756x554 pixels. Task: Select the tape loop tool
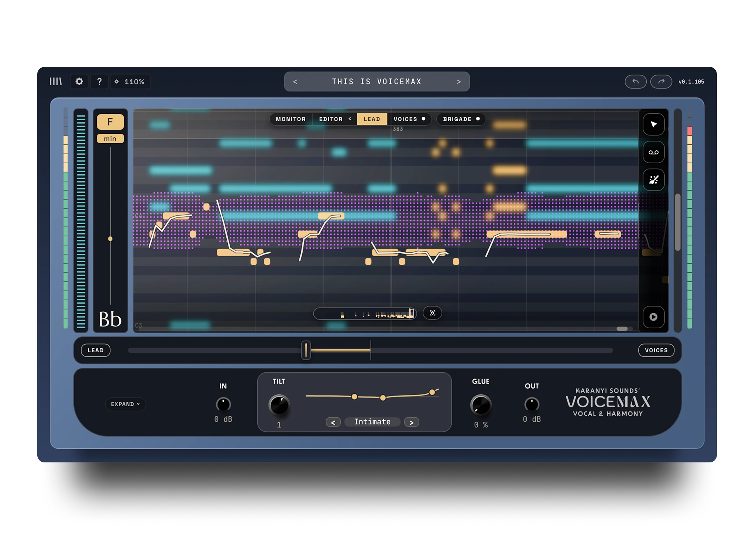(x=653, y=152)
